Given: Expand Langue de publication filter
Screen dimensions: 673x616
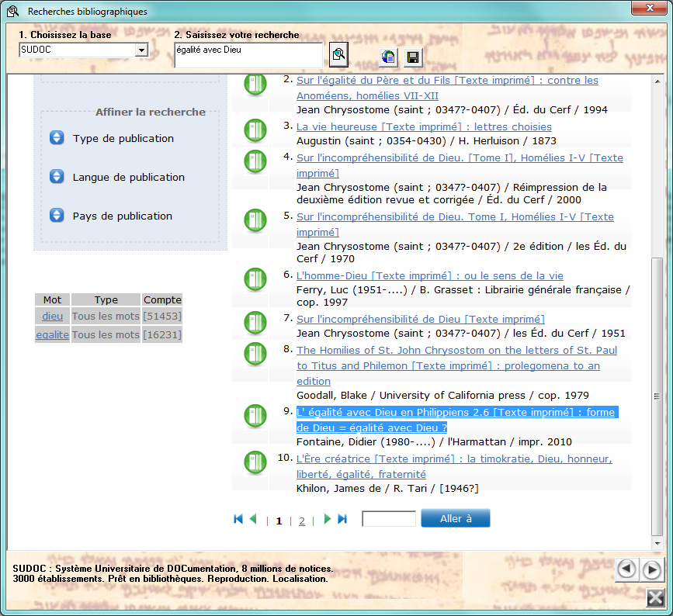Looking at the screenshot, I should pos(57,176).
